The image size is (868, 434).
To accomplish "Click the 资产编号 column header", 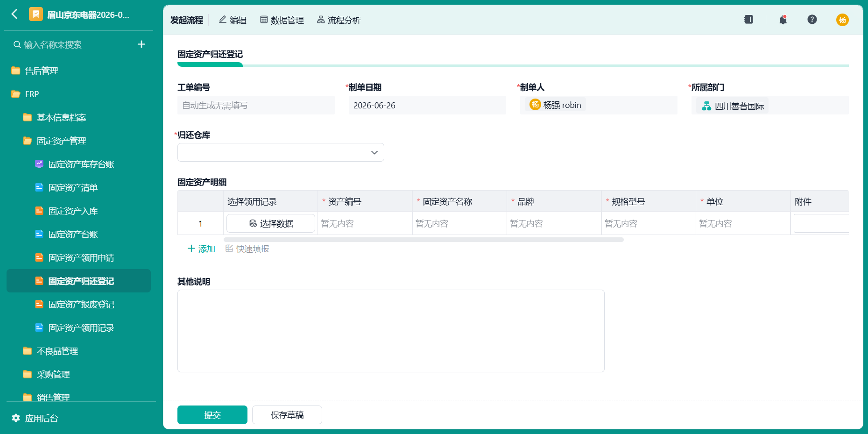I will 365,201.
